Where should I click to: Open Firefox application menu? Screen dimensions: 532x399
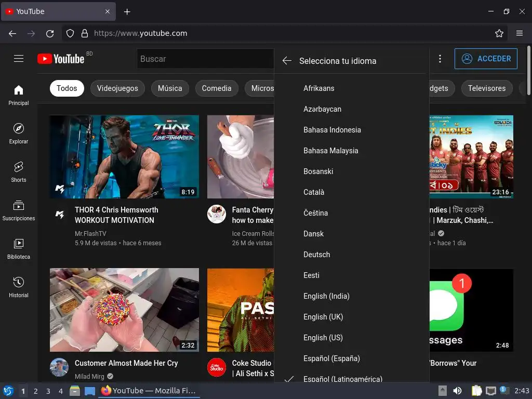coord(520,33)
